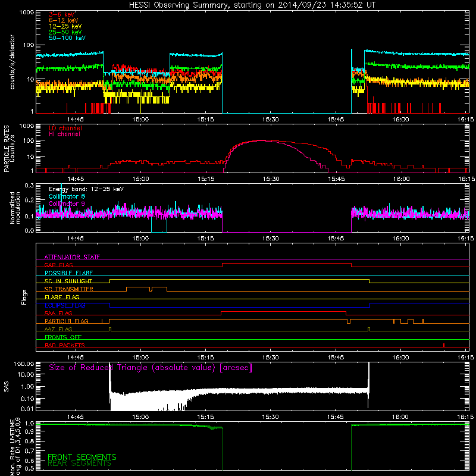The image size is (476, 476).
Task: Click the bad packets spike marker near 16:10
Action: [x=444, y=345]
